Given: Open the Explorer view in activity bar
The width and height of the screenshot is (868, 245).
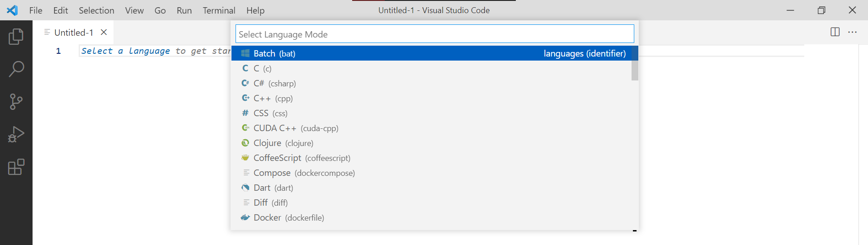Looking at the screenshot, I should pos(16,37).
